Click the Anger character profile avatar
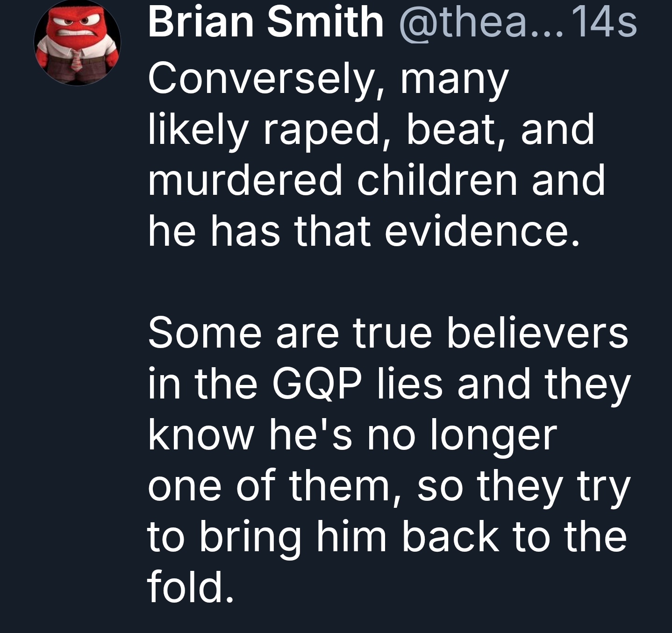 [x=78, y=43]
